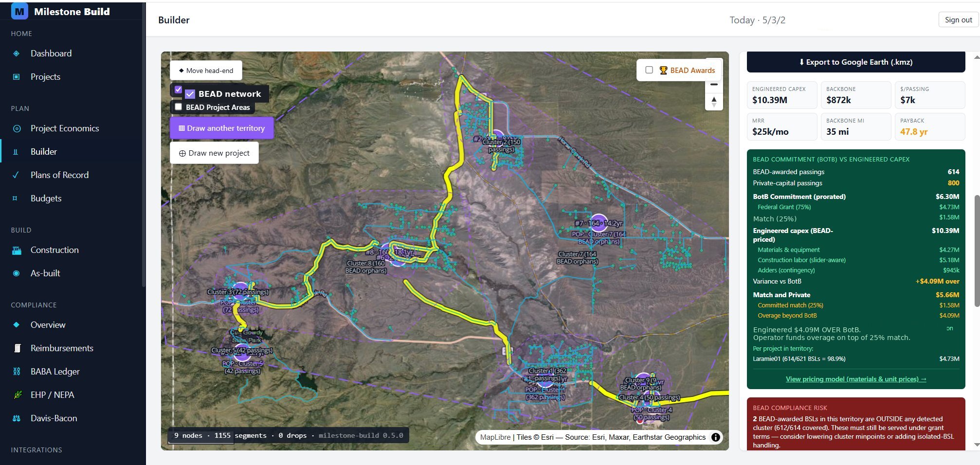
Task: Click the BEAD Awards trophy icon
Action: click(663, 70)
